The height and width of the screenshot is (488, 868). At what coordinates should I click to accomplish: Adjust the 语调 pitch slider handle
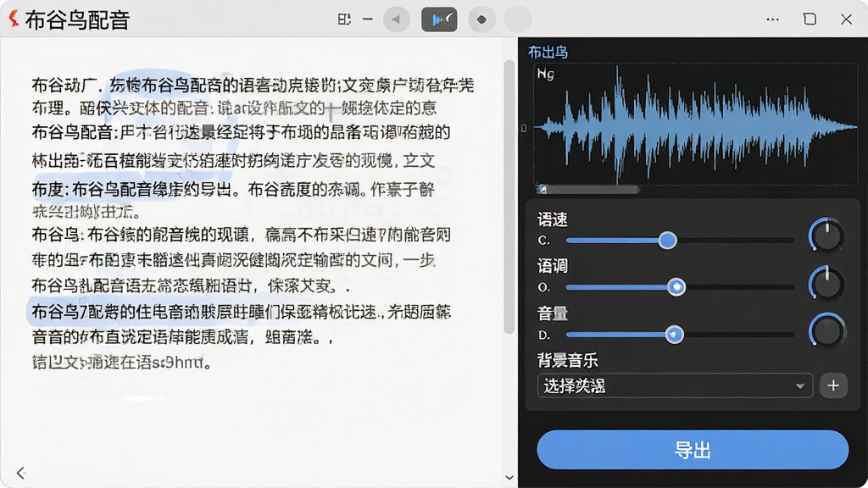[676, 286]
